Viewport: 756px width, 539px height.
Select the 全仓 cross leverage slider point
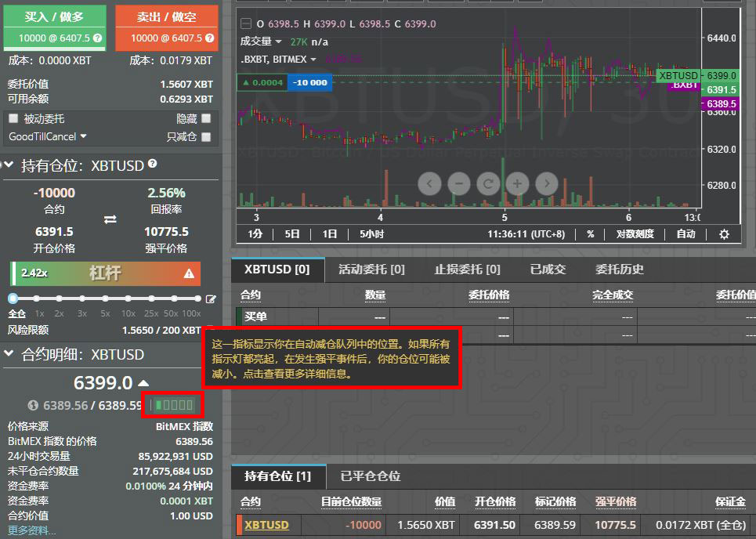[13, 298]
